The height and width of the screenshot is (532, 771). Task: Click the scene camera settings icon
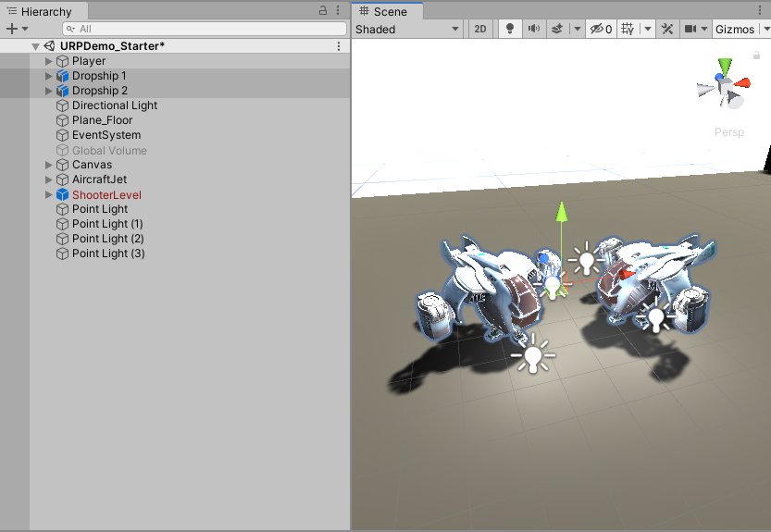[x=690, y=29]
